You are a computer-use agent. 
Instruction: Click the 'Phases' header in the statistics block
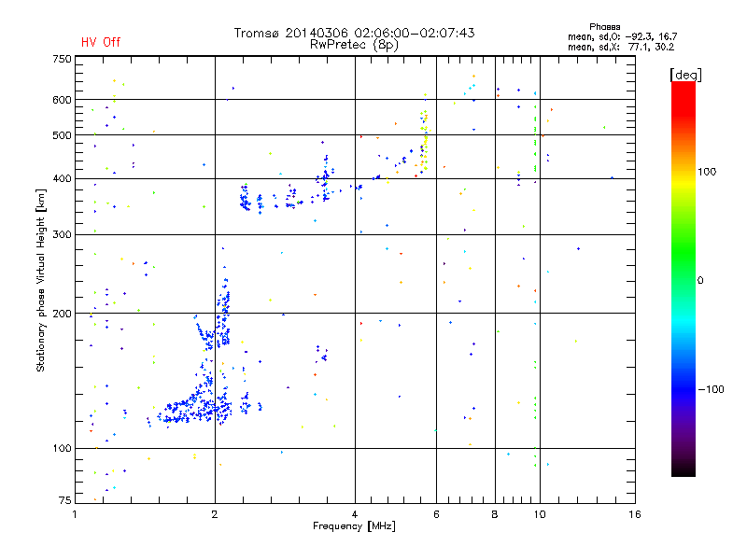tap(604, 27)
